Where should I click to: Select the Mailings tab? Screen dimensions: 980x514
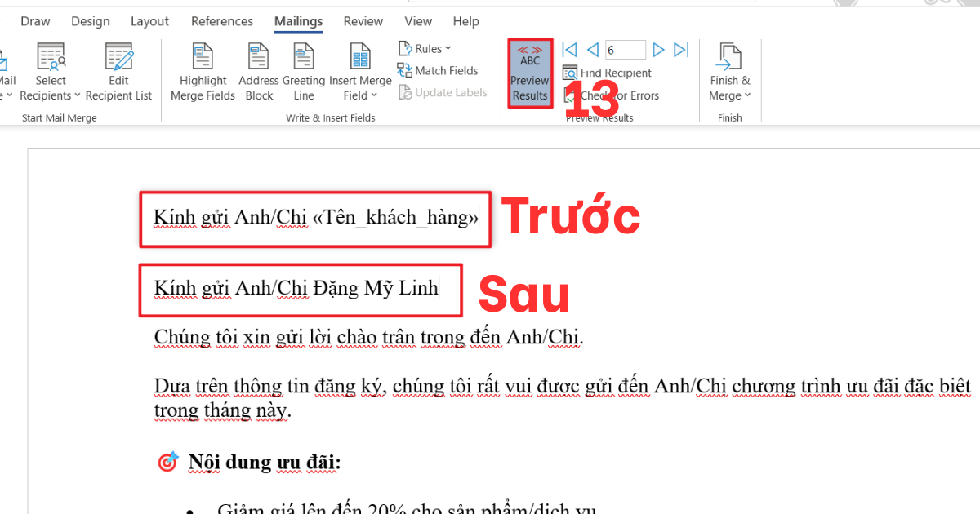coord(298,21)
